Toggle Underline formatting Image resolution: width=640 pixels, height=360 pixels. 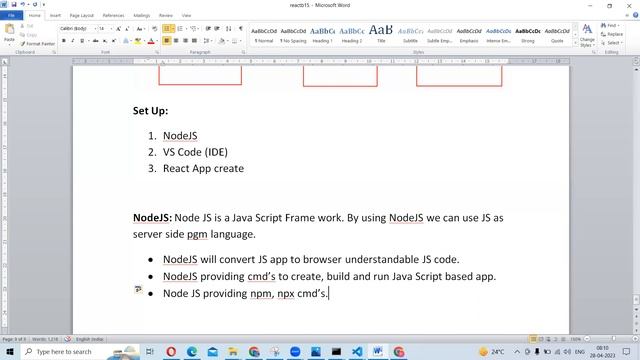tap(82, 41)
